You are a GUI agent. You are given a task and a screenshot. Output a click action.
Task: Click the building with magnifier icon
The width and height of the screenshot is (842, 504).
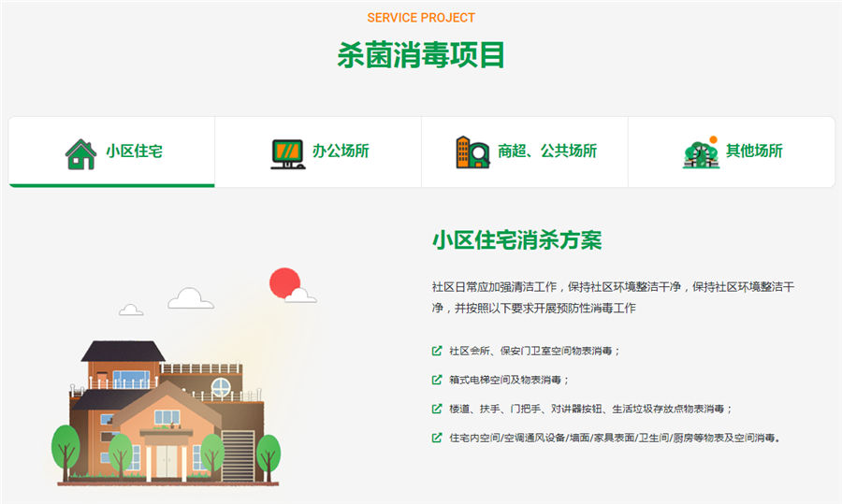point(472,152)
